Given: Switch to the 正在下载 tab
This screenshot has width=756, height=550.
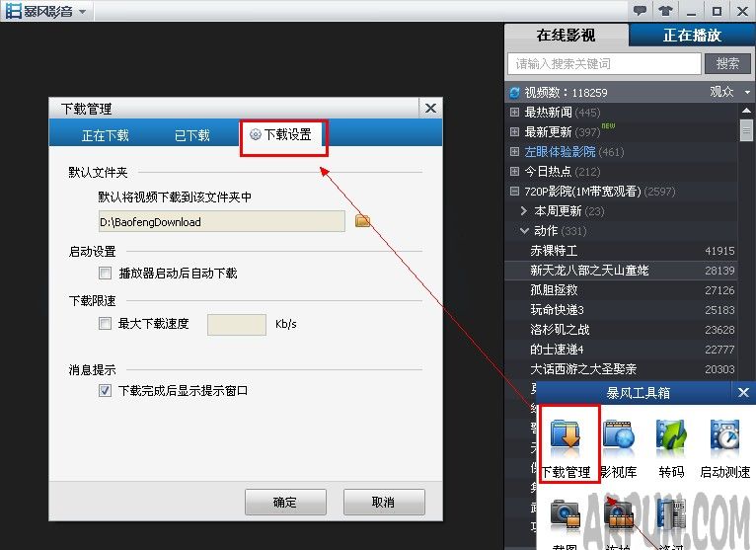Looking at the screenshot, I should click(x=105, y=135).
